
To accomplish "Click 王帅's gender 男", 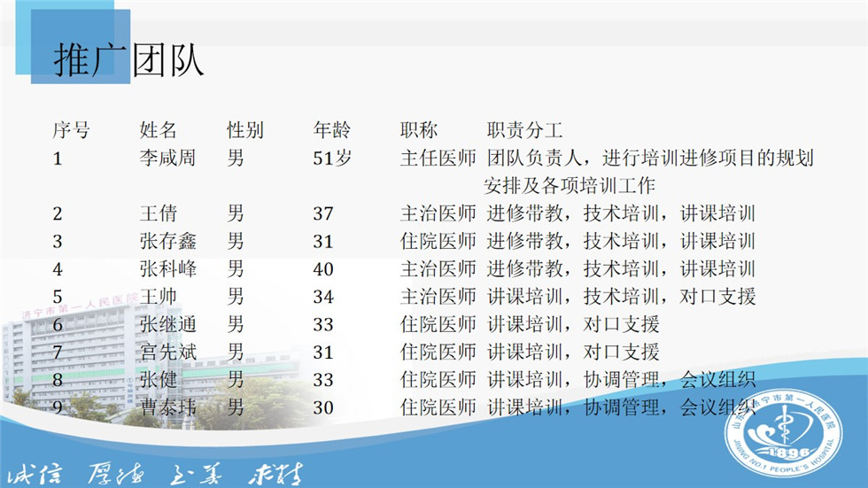I will click(x=236, y=297).
